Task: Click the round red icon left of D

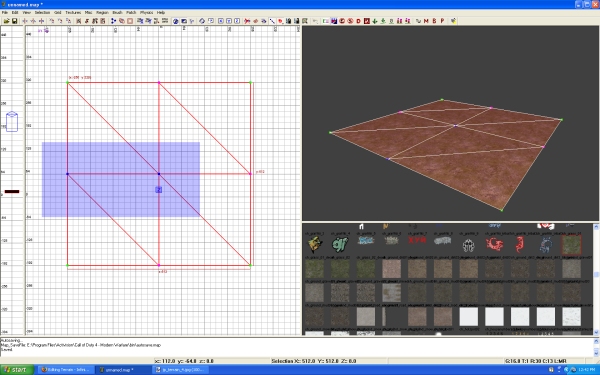Action: (350, 21)
